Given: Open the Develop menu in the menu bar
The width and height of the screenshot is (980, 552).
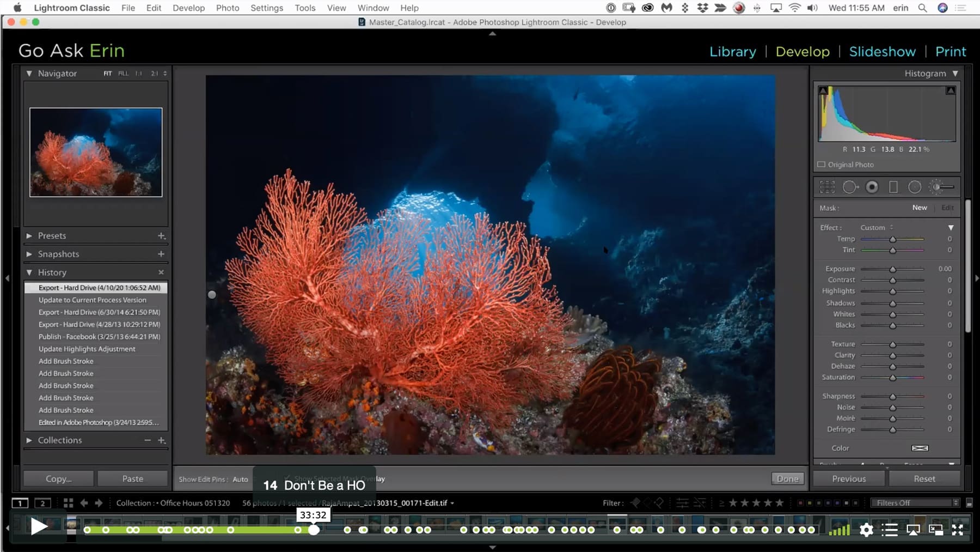Looking at the screenshot, I should point(189,8).
